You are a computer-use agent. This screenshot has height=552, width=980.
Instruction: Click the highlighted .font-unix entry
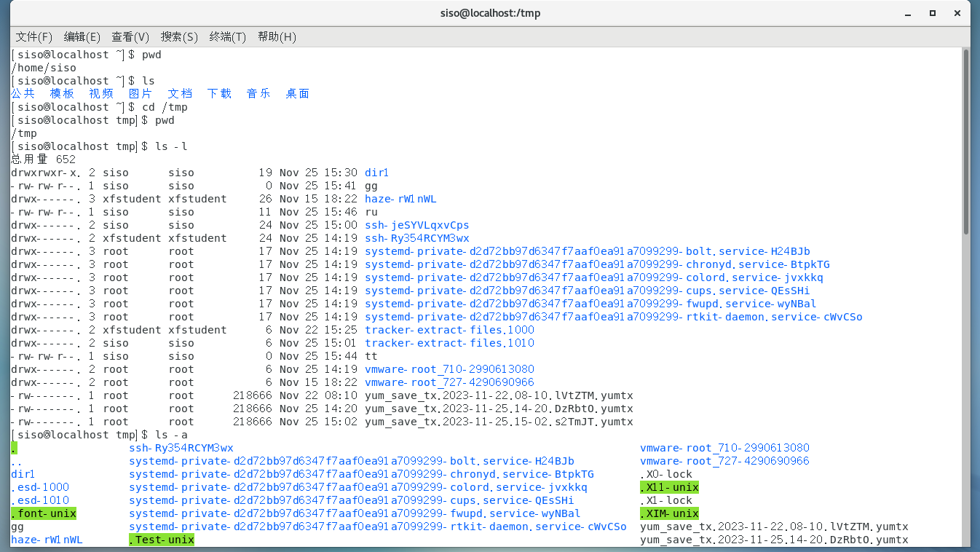pyautogui.click(x=44, y=513)
